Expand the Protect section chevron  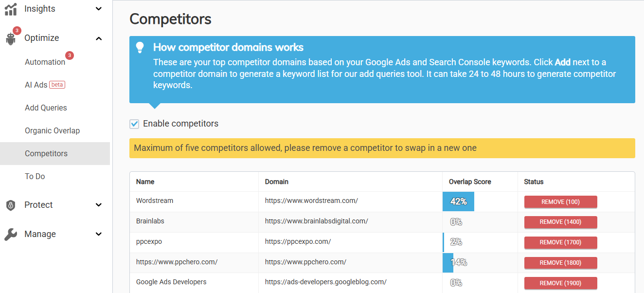pos(99,205)
